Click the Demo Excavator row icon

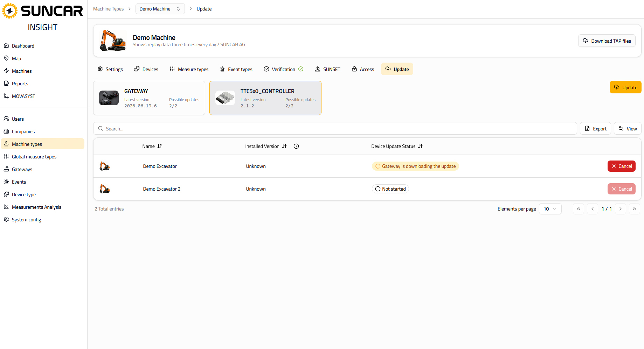pos(105,166)
